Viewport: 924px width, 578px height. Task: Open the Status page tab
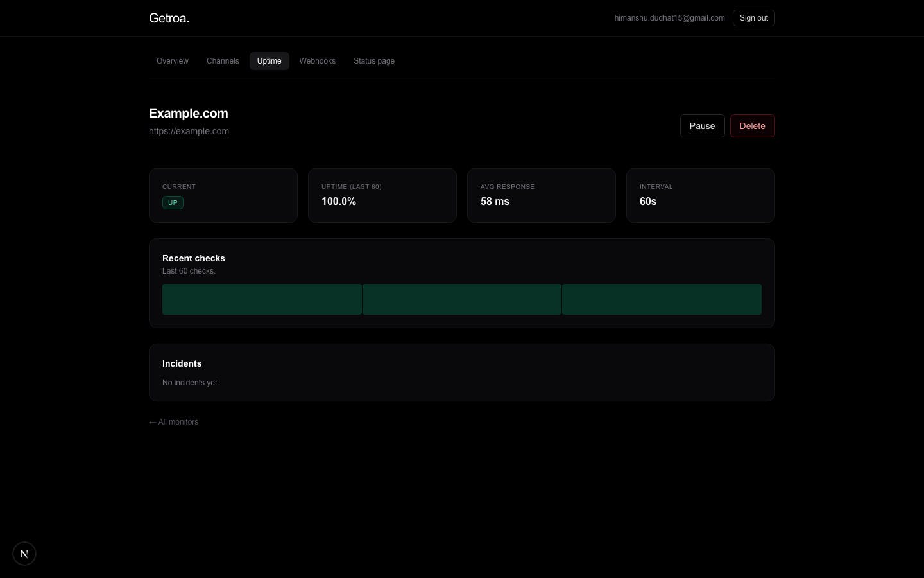click(x=374, y=61)
